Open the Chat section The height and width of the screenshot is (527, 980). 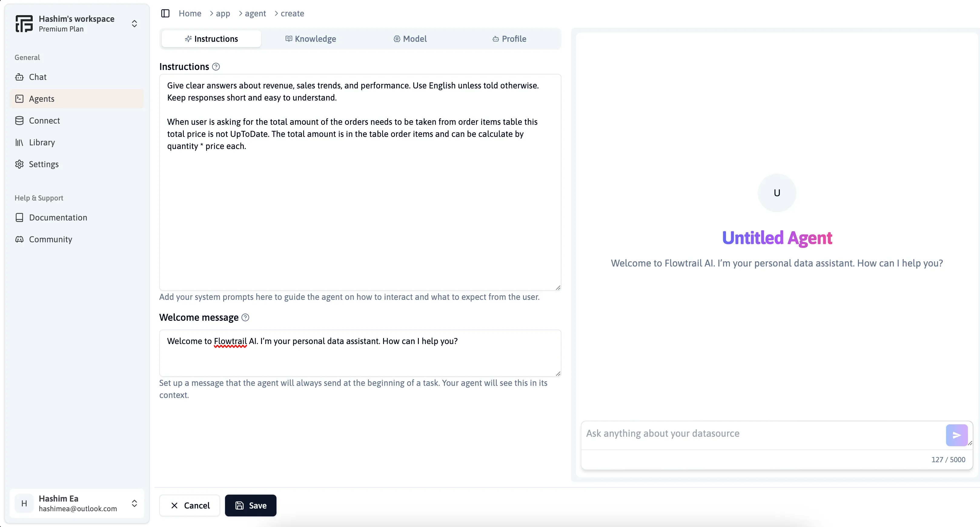(x=38, y=77)
